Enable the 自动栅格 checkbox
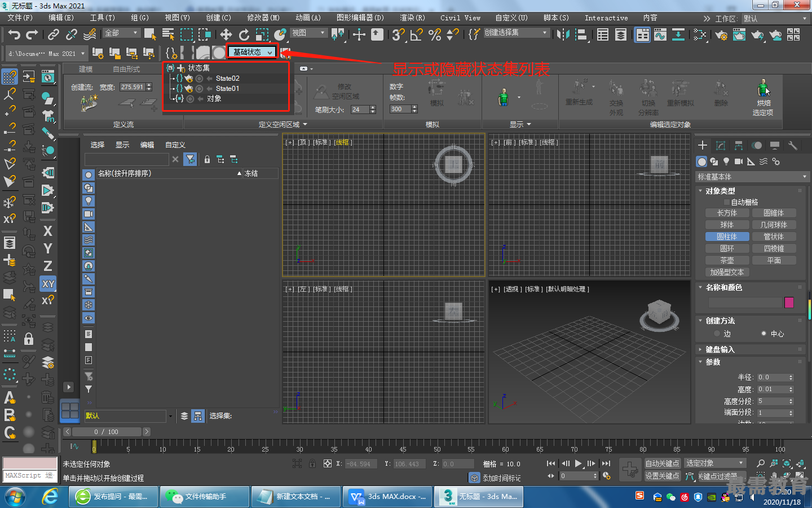This screenshot has height=508, width=812. point(727,202)
